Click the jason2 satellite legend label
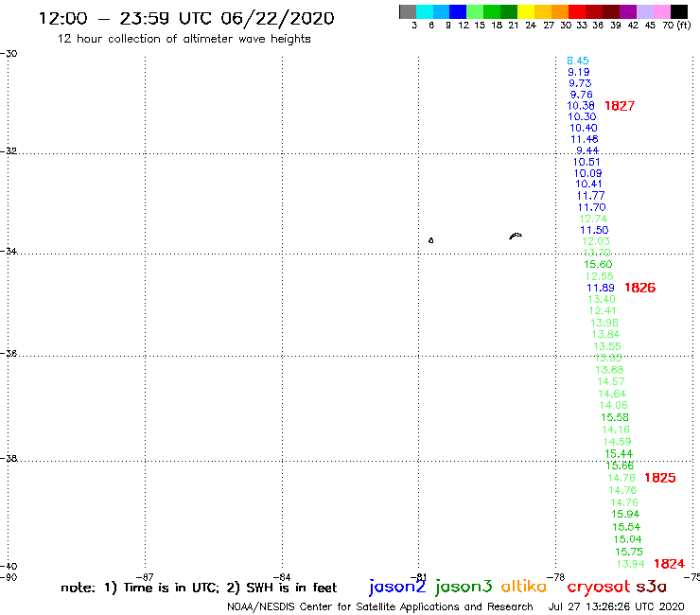 click(x=397, y=587)
